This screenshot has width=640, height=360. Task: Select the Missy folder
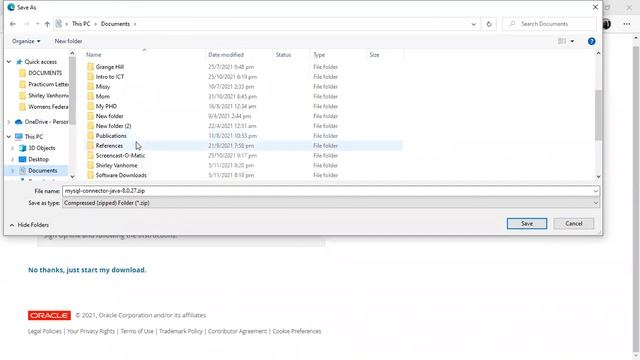pyautogui.click(x=102, y=87)
